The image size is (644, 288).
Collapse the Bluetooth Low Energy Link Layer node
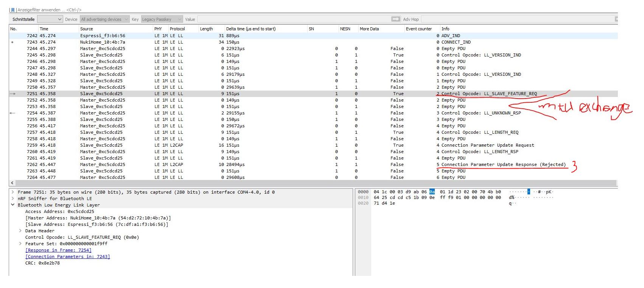[x=12, y=205]
